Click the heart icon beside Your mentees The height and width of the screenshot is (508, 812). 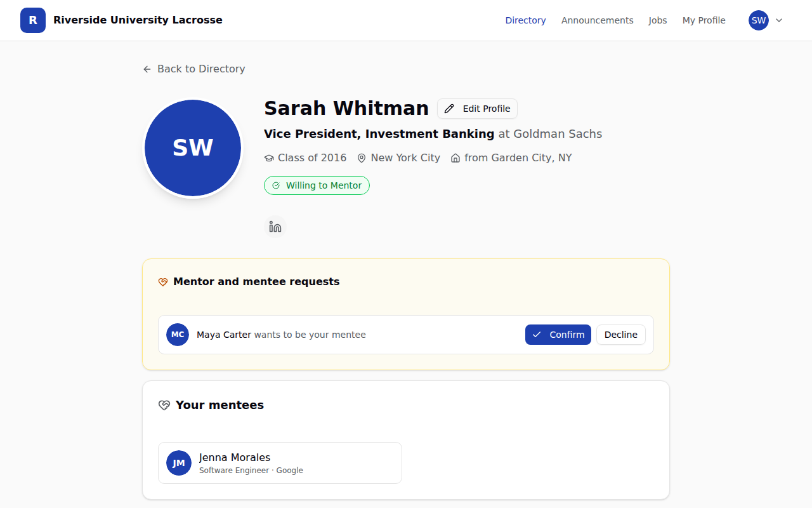pyautogui.click(x=164, y=405)
